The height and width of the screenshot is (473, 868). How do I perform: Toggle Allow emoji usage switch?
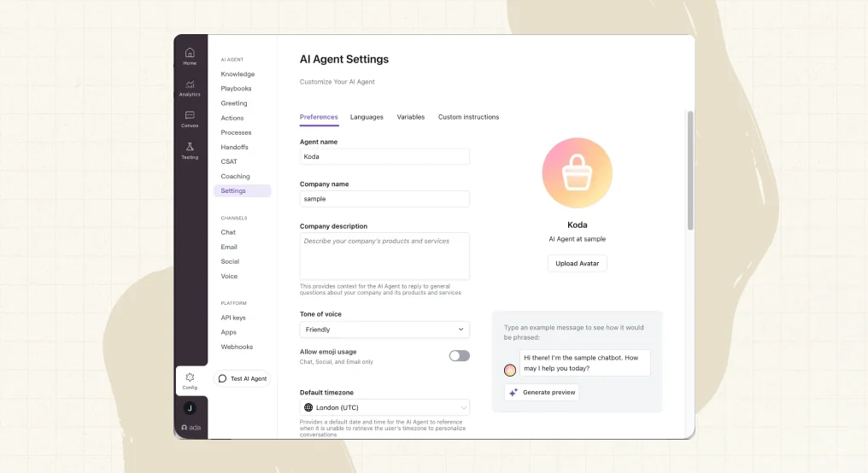[x=459, y=356]
